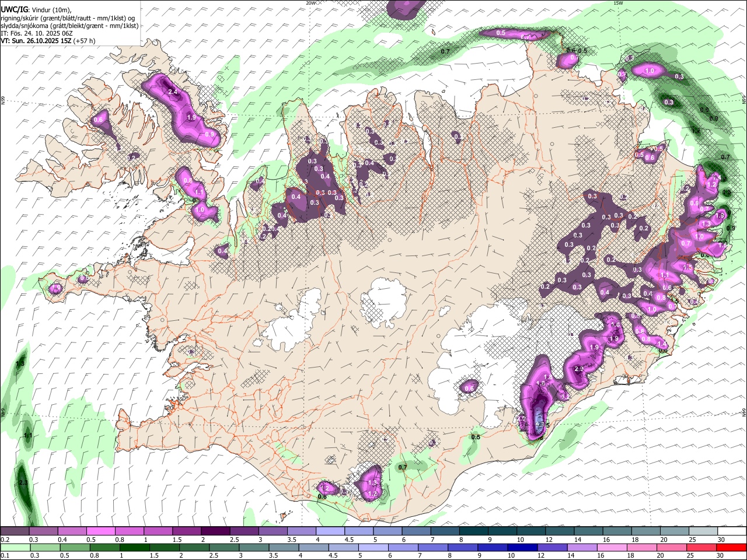Pick the deep blue swatch at rain scale 10

point(522,547)
